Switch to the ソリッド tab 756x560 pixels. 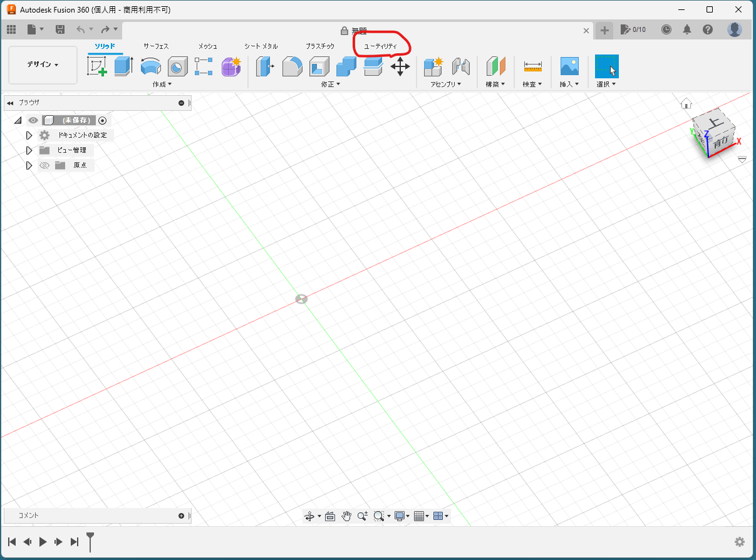click(105, 46)
